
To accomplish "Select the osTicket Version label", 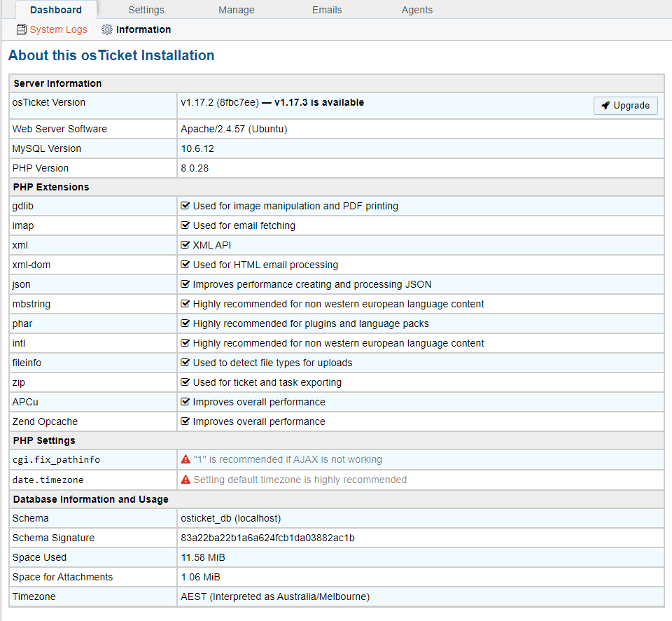I will click(49, 102).
